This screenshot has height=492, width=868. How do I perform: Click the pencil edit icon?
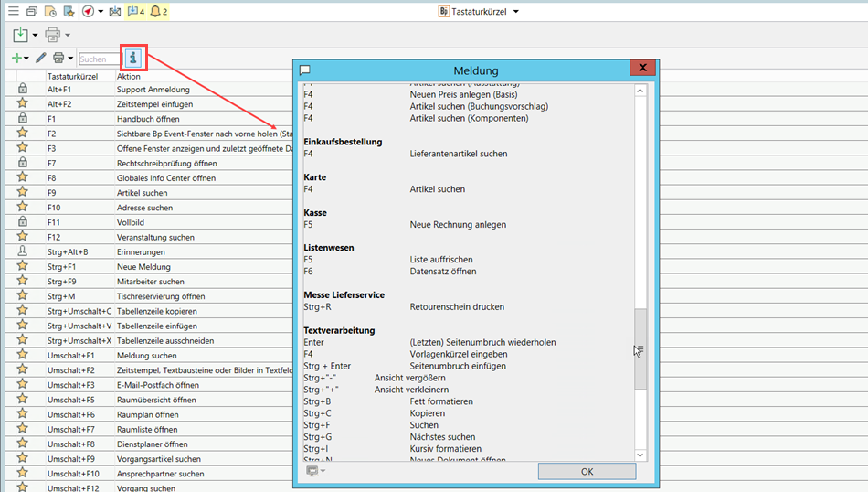click(x=40, y=59)
